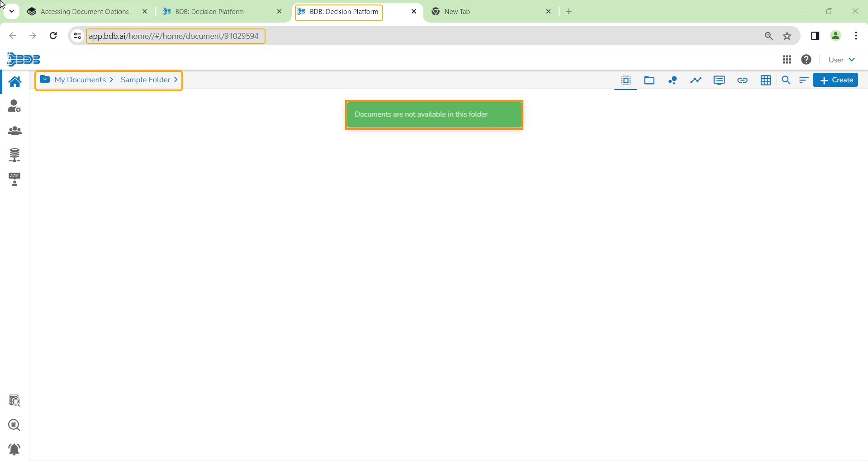The image size is (868, 461).
Task: Filter by the link icon
Action: click(743, 81)
